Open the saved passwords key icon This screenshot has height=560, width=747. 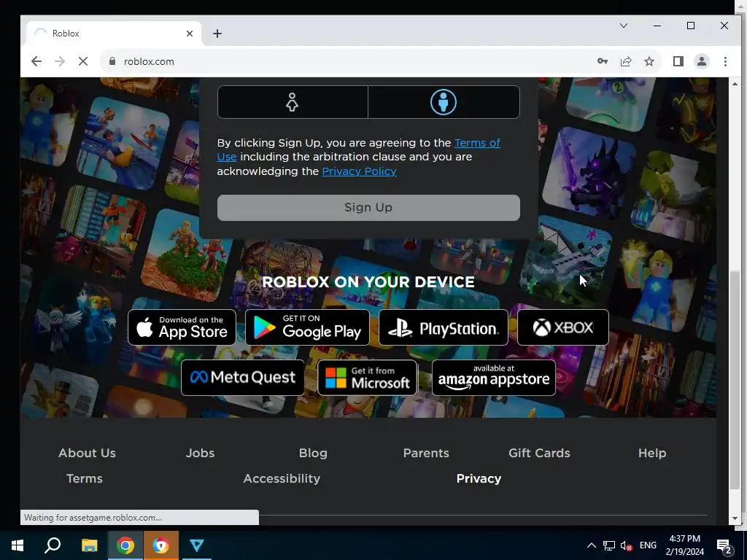click(x=602, y=61)
